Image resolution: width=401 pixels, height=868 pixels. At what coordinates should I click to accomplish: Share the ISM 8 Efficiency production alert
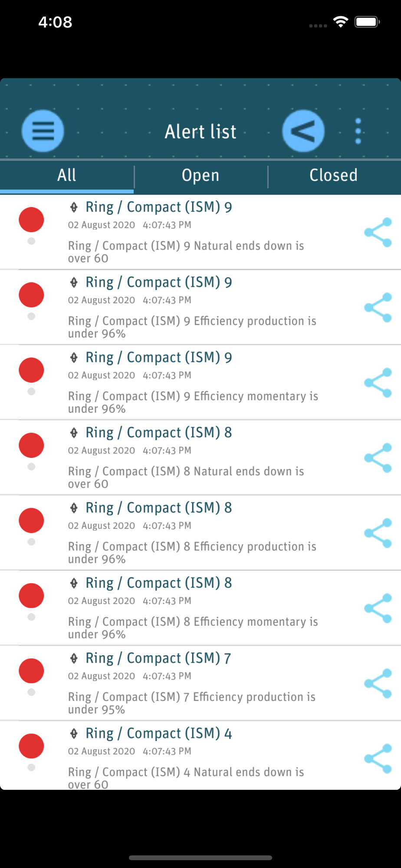point(378,533)
